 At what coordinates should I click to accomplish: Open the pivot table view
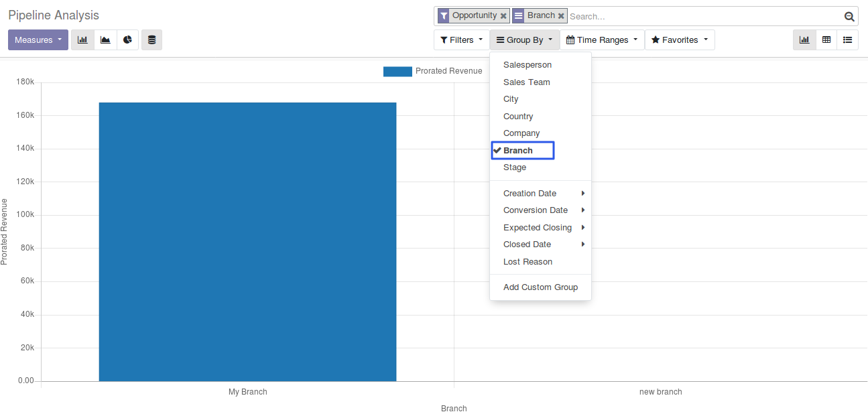coord(826,40)
